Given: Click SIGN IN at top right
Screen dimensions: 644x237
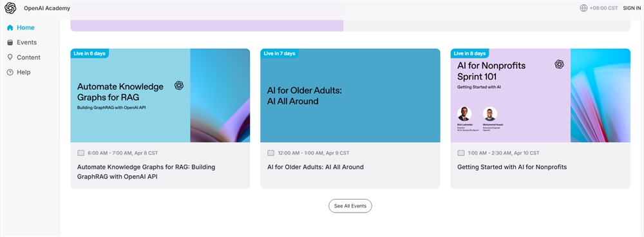Looking at the screenshot, I should pyautogui.click(x=632, y=8).
